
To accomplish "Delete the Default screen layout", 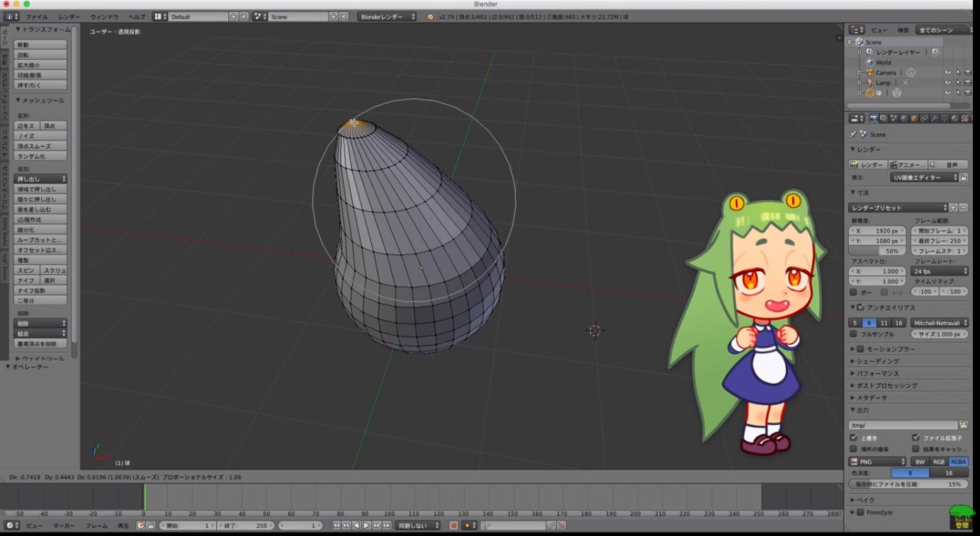I will [244, 16].
